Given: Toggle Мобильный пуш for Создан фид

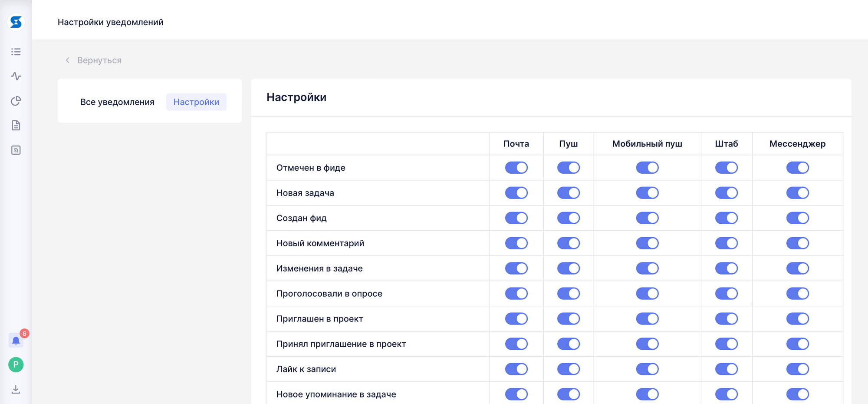Looking at the screenshot, I should coord(648,218).
